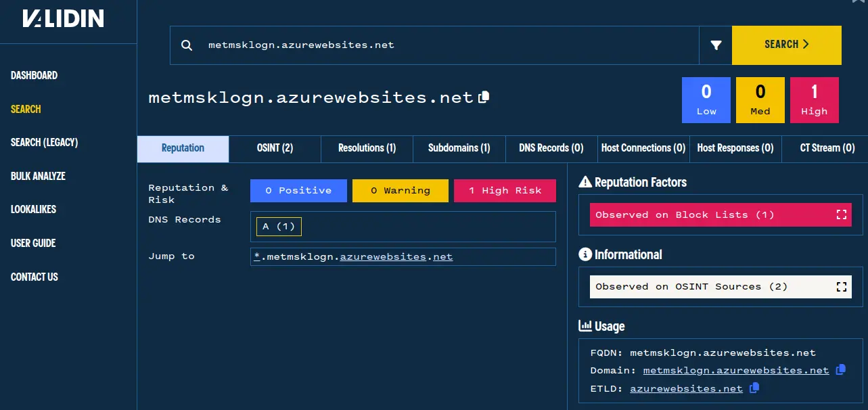Switch to the OSINT (2) tab

[275, 148]
